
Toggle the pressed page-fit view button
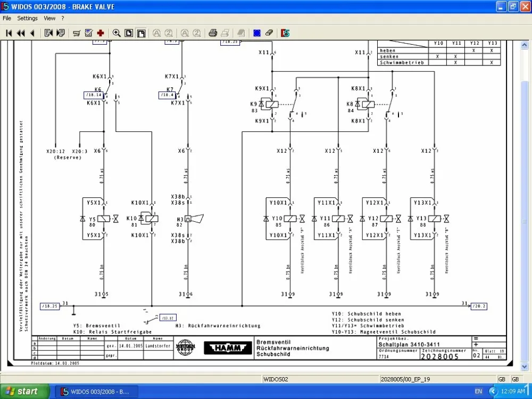click(x=141, y=33)
